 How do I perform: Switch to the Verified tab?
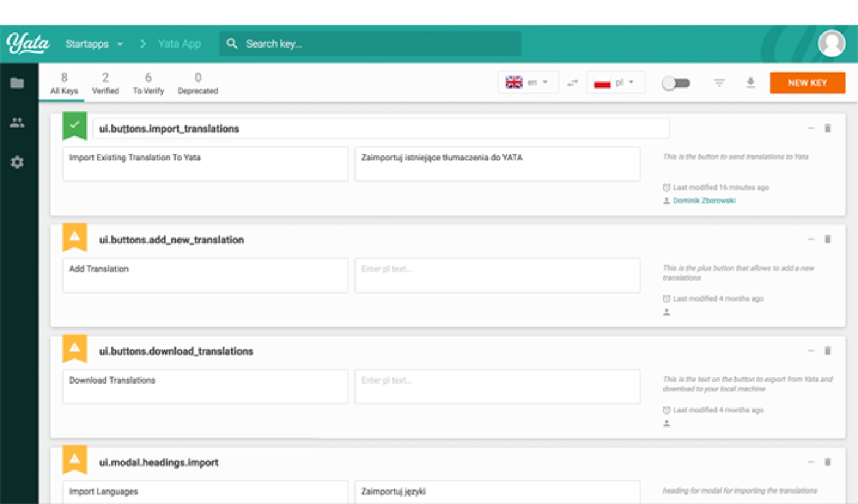(105, 83)
